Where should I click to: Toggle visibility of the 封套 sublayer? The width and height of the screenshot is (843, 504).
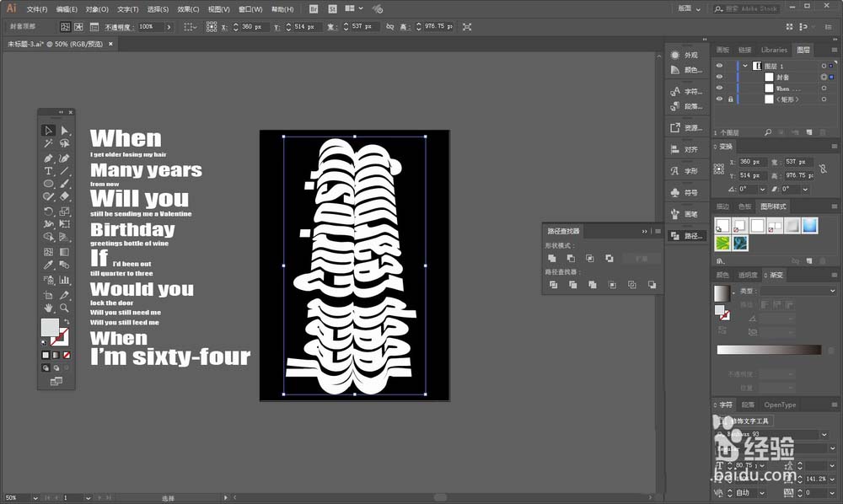pyautogui.click(x=719, y=77)
